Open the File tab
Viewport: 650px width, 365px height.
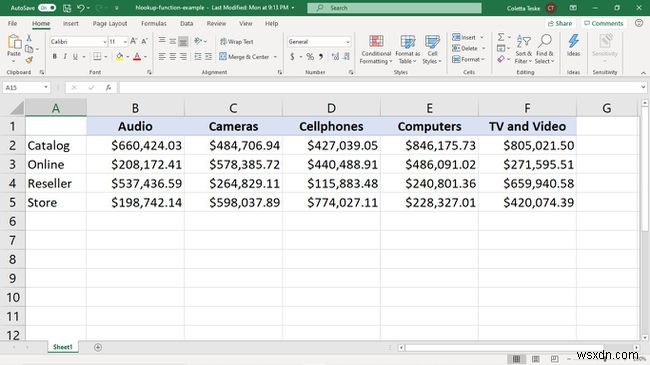(12, 23)
